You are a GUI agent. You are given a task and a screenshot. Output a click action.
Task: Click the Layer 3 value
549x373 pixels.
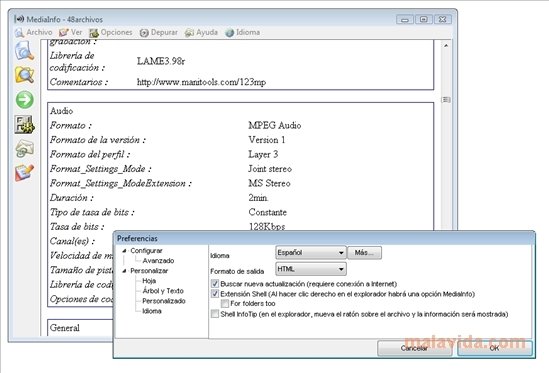pos(263,154)
